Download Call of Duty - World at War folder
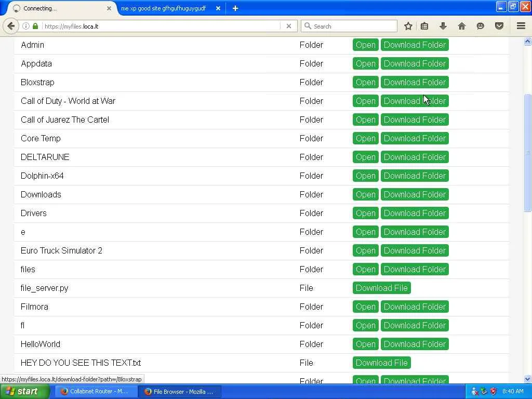This screenshot has width=532, height=399. (x=415, y=101)
